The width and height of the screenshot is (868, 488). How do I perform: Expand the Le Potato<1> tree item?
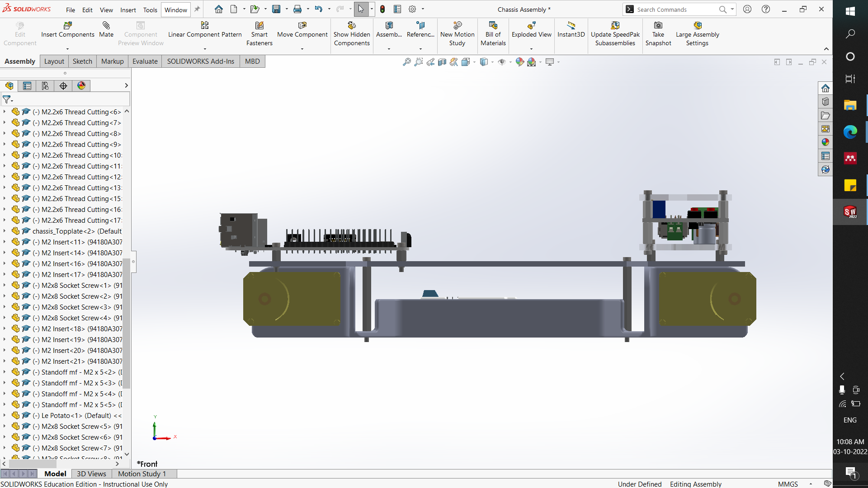[5, 415]
